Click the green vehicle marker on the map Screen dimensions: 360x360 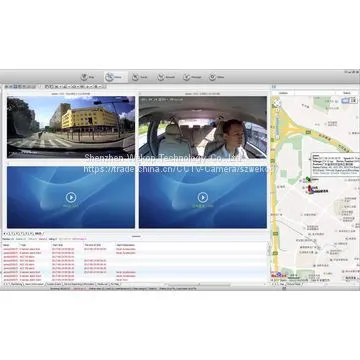coord(308,179)
